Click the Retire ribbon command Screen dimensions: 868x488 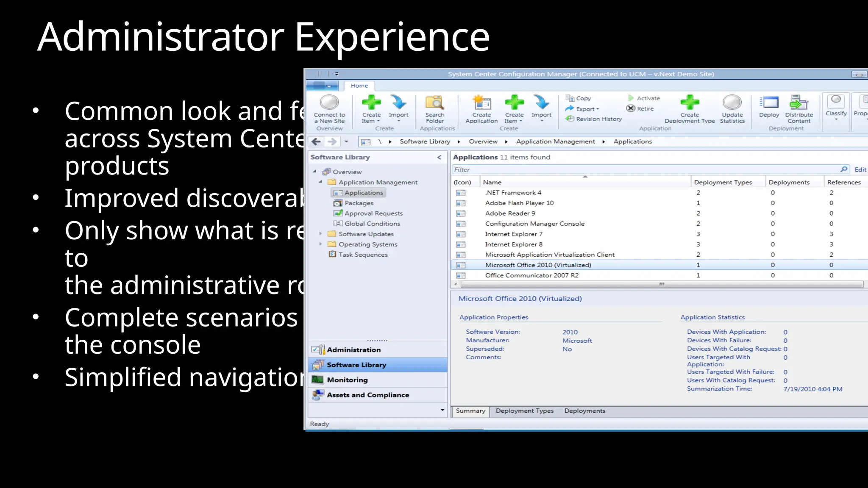(640, 108)
